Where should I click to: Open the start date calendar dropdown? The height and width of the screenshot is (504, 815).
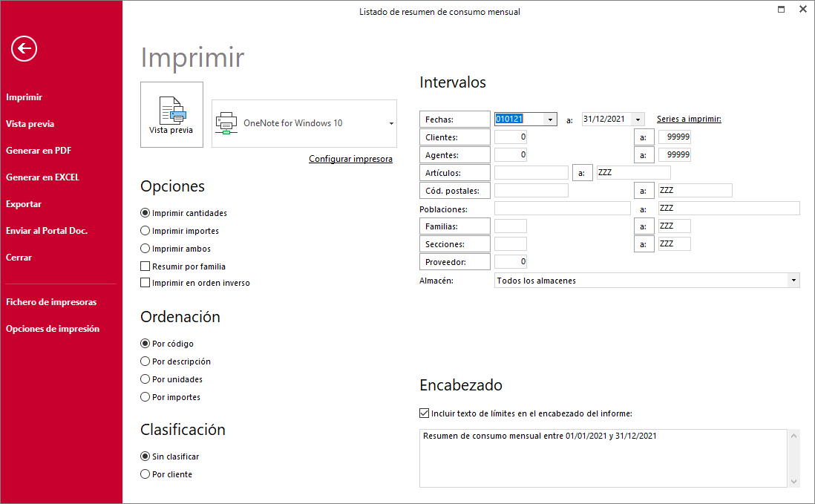pyautogui.click(x=551, y=120)
